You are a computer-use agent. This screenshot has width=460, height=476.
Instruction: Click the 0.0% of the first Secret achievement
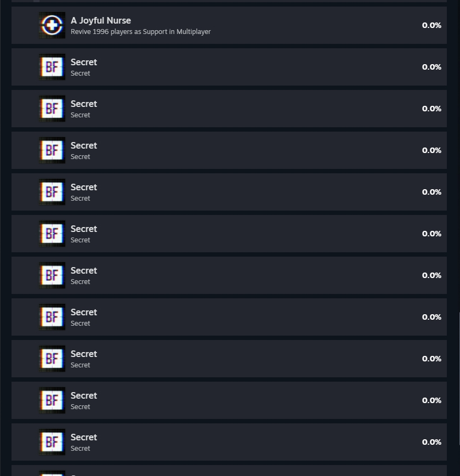pyautogui.click(x=431, y=67)
